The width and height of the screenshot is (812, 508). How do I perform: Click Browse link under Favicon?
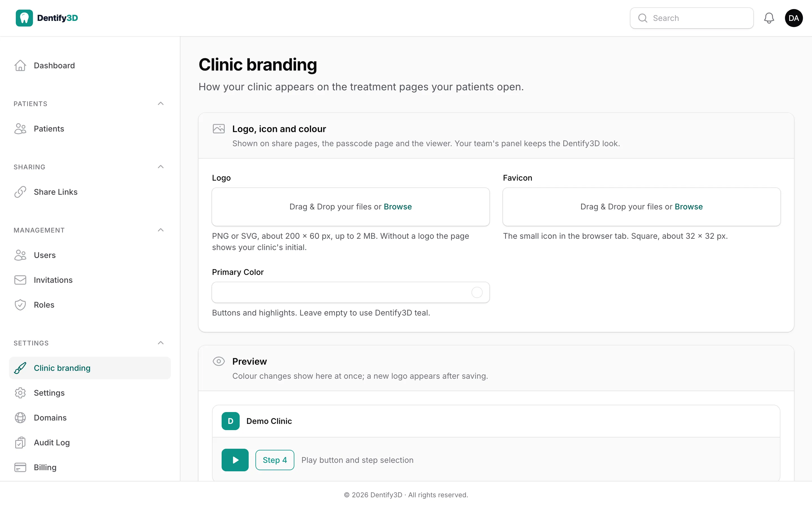[x=689, y=207]
